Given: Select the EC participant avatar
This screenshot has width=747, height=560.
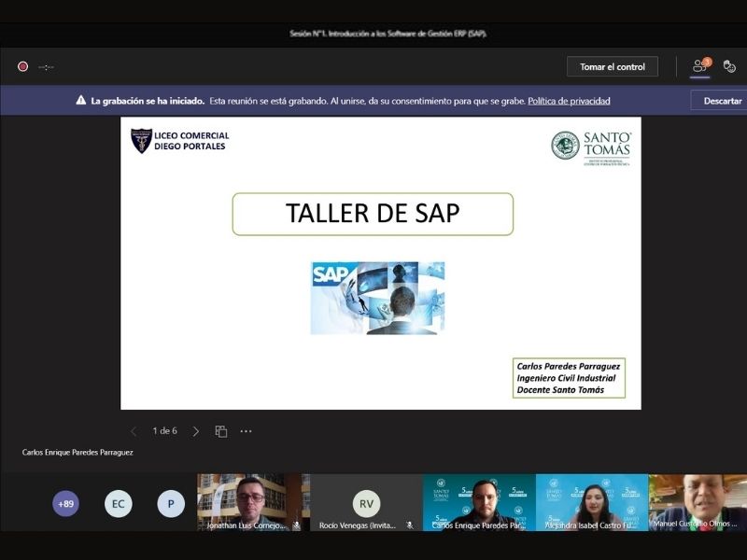Looking at the screenshot, I should (x=119, y=504).
